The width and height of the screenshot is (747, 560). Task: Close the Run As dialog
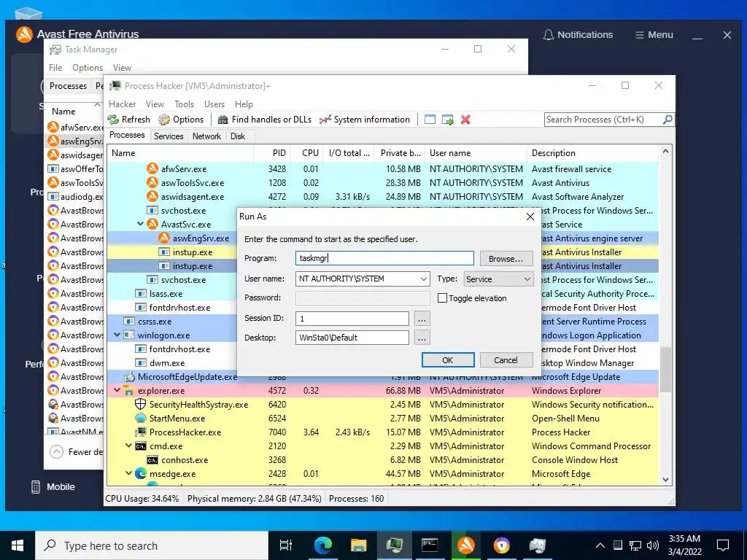click(x=530, y=217)
